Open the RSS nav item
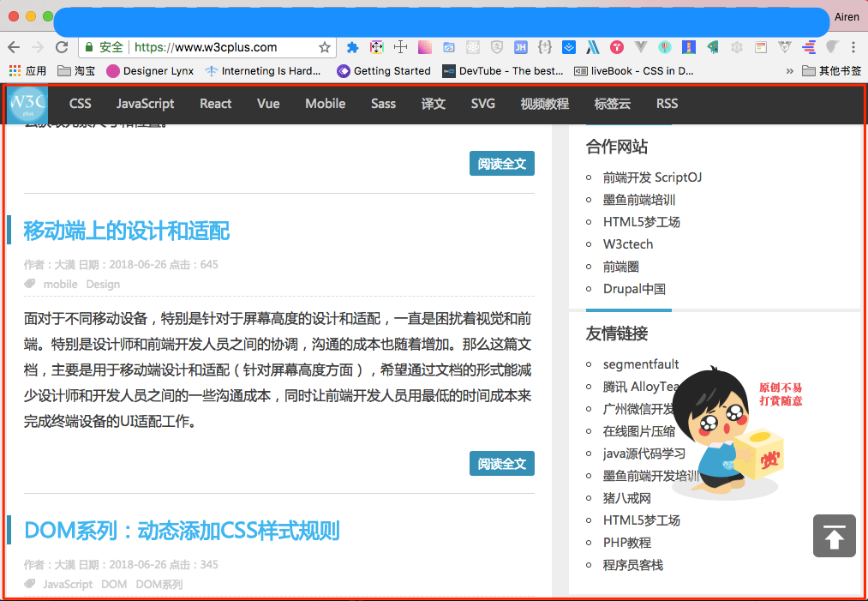 (x=667, y=104)
